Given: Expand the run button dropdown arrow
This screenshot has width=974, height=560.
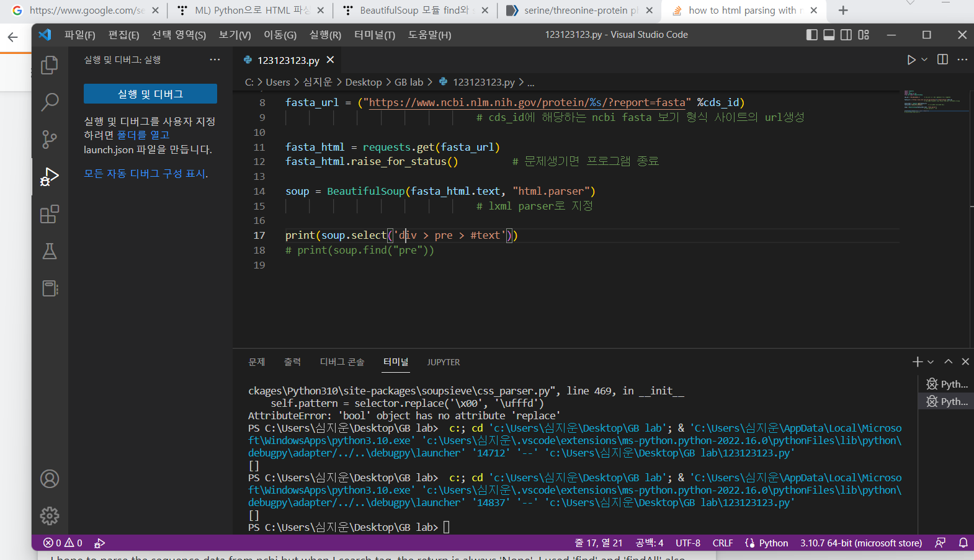Looking at the screenshot, I should point(924,60).
